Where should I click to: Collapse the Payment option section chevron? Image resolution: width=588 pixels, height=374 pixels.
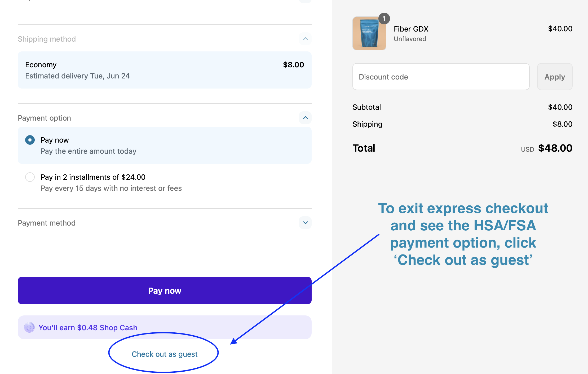[305, 118]
